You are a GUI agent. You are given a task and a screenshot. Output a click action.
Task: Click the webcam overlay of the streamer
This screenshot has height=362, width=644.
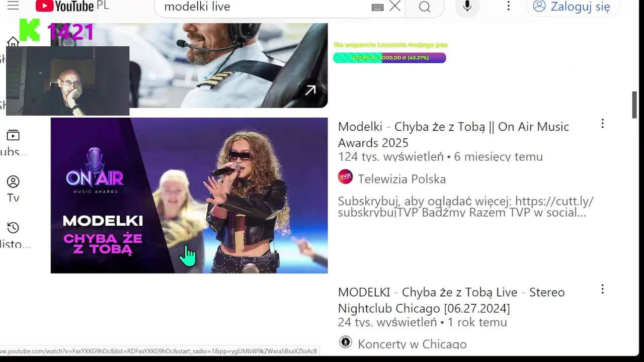[x=67, y=81]
